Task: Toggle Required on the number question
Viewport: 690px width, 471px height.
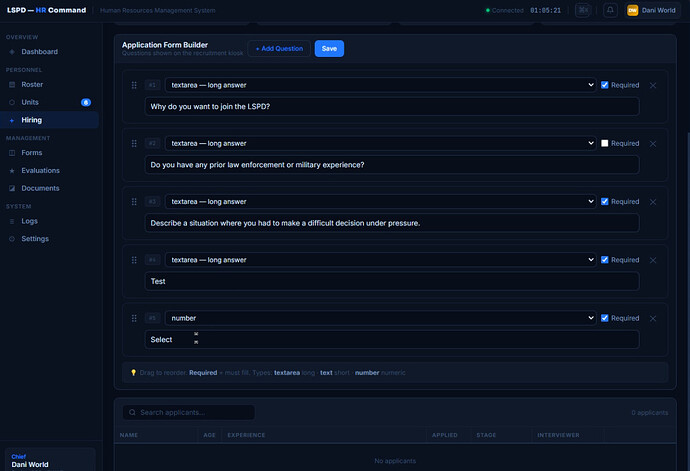Action: pos(605,318)
